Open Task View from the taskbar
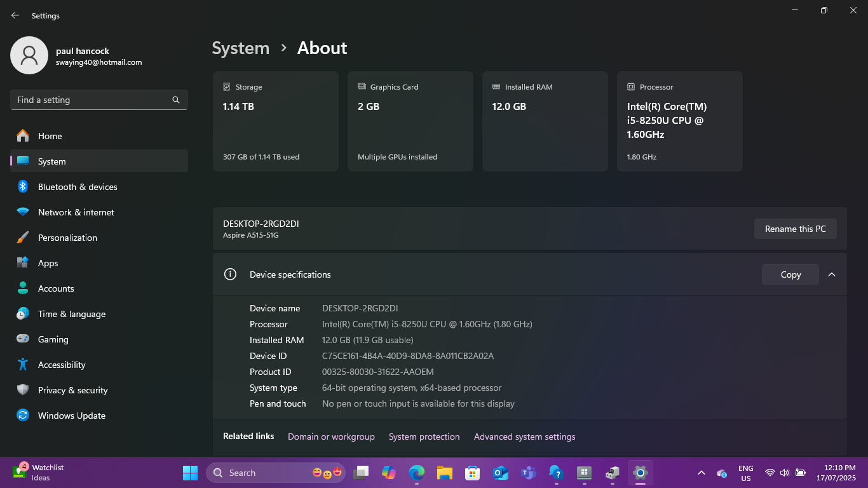This screenshot has height=488, width=868. tap(361, 473)
